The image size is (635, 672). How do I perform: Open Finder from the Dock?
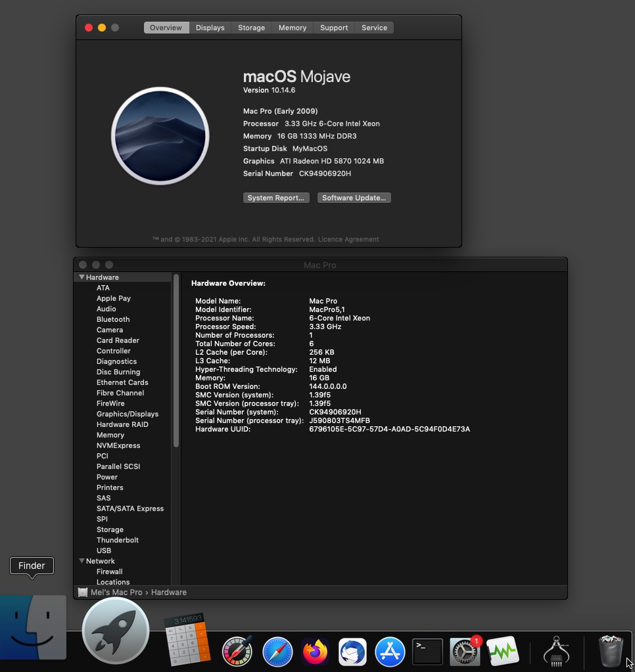tap(33, 627)
